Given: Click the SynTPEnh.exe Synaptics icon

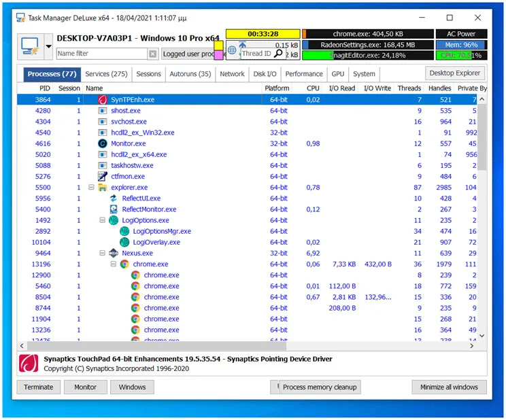Looking at the screenshot, I should (102, 100).
